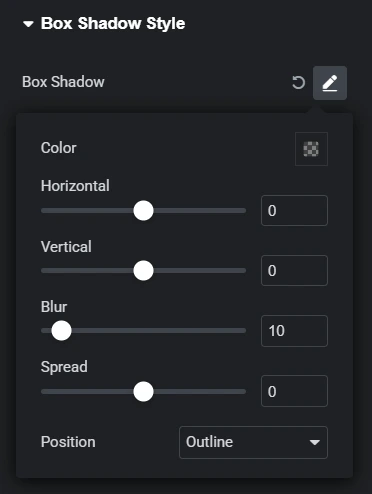Screen dimensions: 372x494
Task: Click the Spread slider handle
Action: pos(143,391)
